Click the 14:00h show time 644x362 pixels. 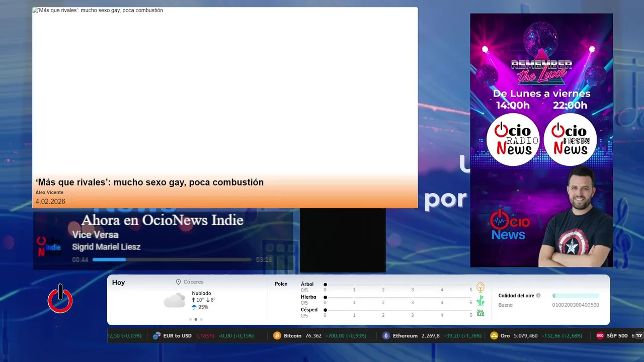click(513, 106)
